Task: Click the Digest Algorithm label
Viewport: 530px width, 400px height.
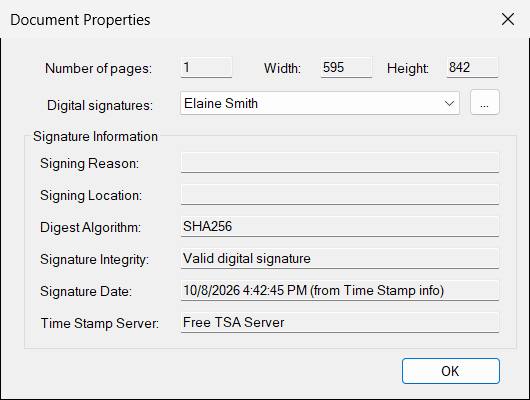Action: pyautogui.click(x=90, y=228)
